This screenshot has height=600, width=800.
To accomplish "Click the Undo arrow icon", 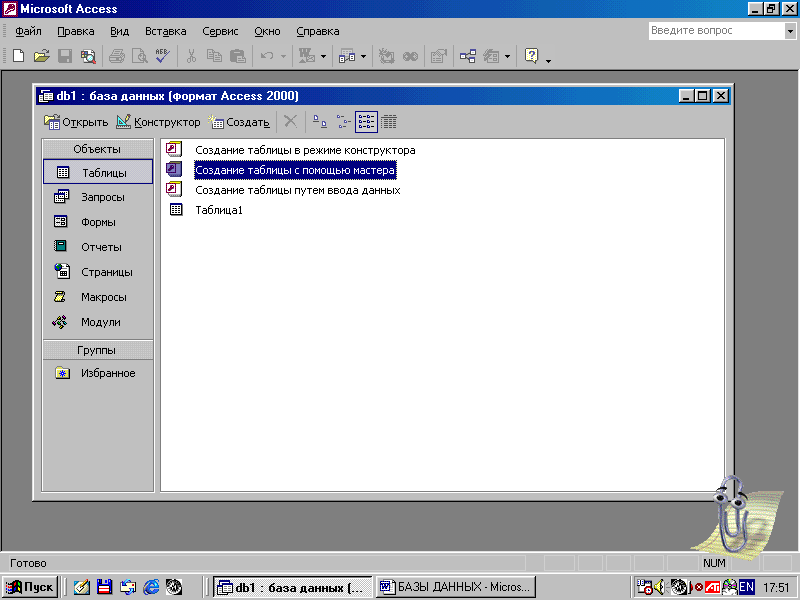I will [267, 56].
